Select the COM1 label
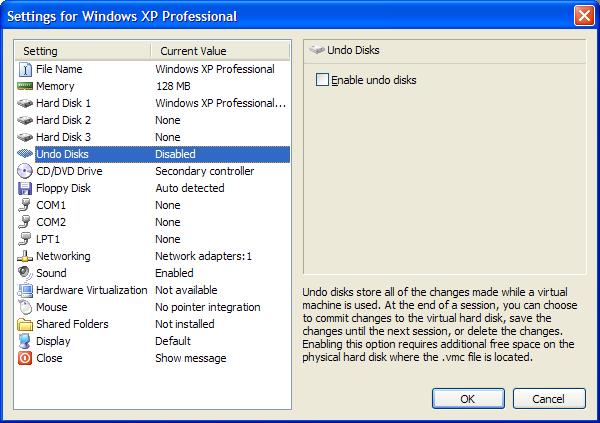This screenshot has width=600, height=423. 51,205
